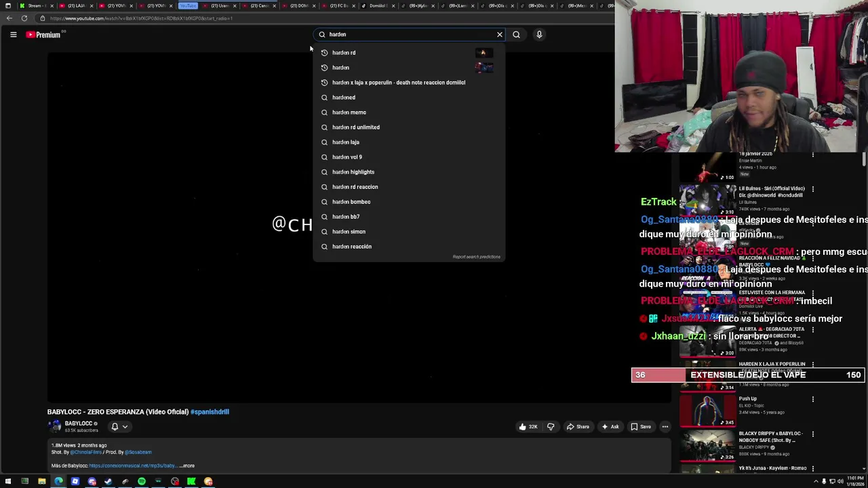Open Spotify from the taskbar
The width and height of the screenshot is (868, 488).
pyautogui.click(x=142, y=482)
